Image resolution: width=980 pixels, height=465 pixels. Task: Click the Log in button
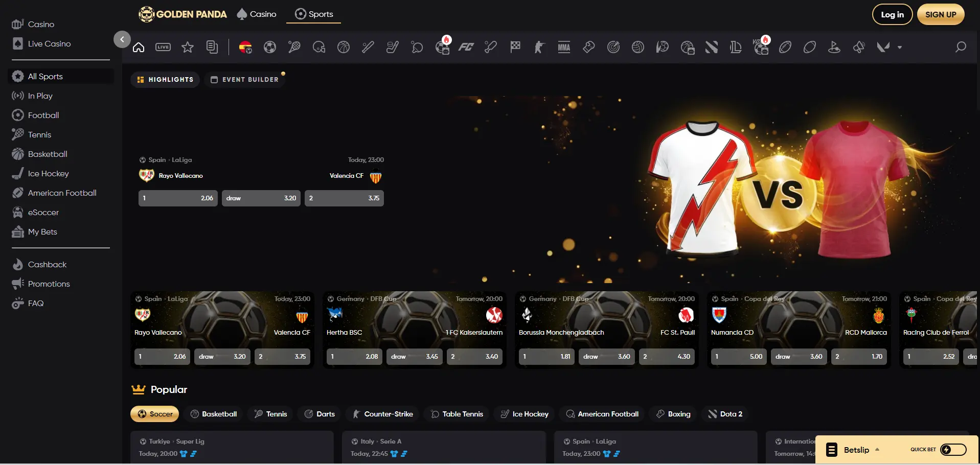(892, 14)
